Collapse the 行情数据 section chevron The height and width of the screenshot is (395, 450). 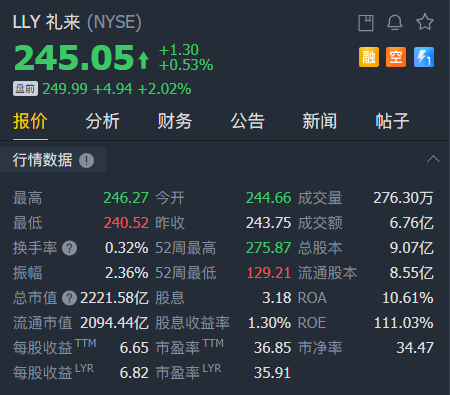[x=433, y=159]
